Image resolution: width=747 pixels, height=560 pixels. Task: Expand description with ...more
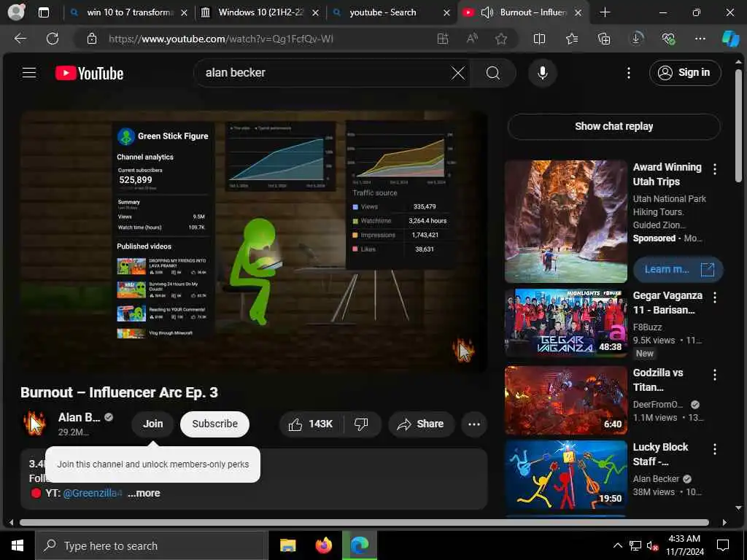pyautogui.click(x=144, y=493)
